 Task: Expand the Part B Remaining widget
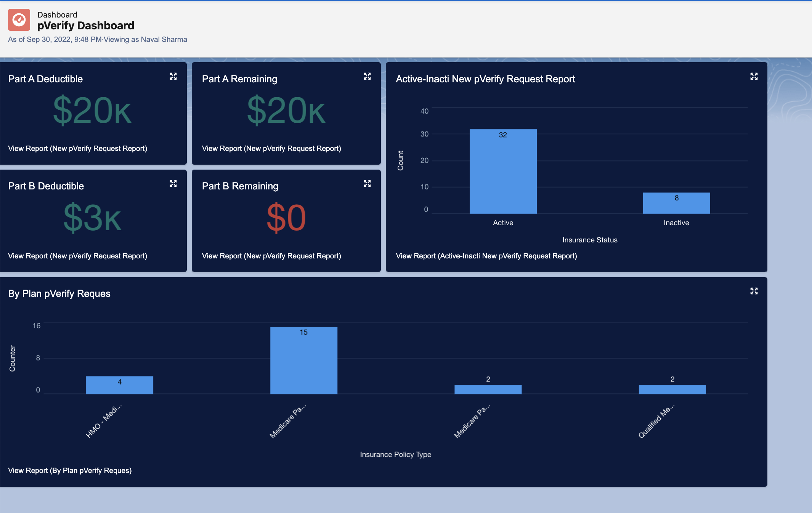click(x=367, y=184)
